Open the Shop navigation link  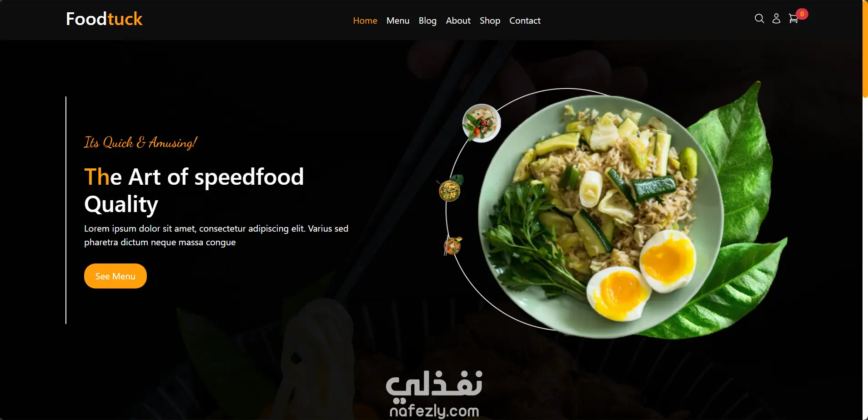490,20
